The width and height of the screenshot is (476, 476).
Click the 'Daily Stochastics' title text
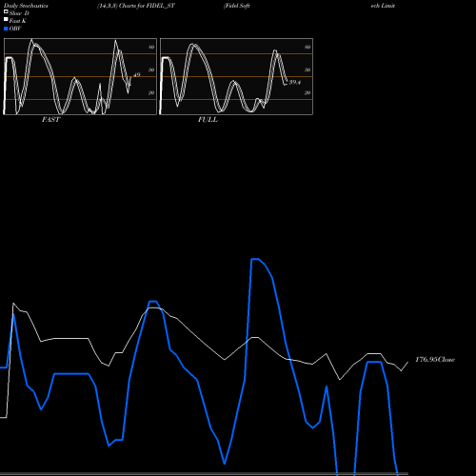tap(26, 6)
